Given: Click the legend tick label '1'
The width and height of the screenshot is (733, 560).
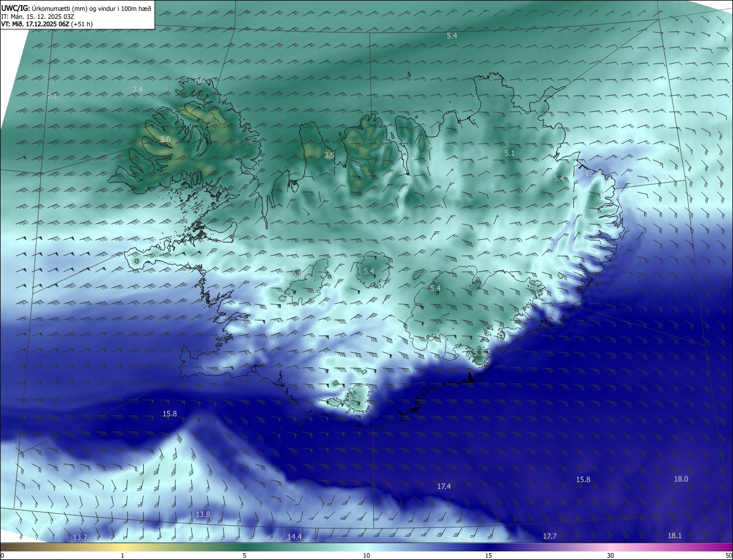Looking at the screenshot, I should coord(123,555).
